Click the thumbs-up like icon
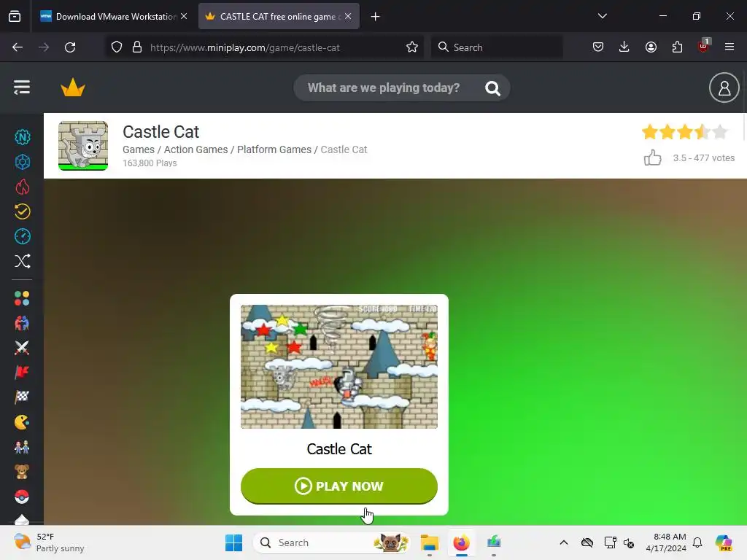Screen dimensions: 747x560 coord(653,157)
